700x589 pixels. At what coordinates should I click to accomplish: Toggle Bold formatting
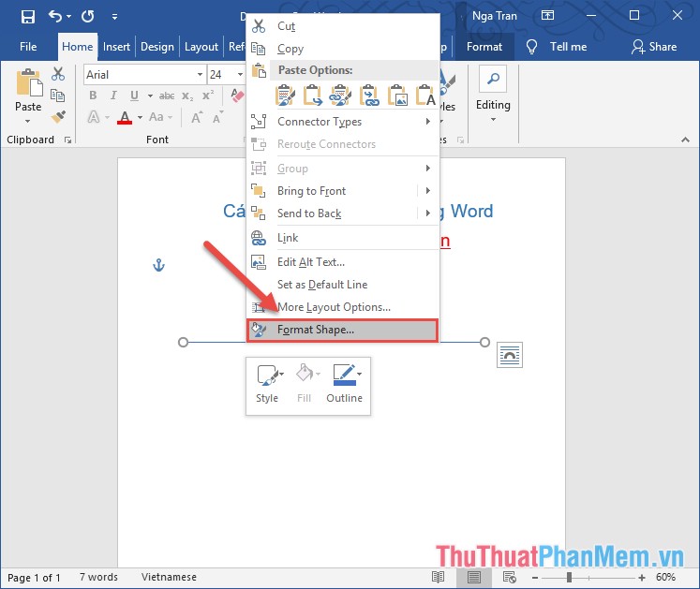[x=93, y=96]
